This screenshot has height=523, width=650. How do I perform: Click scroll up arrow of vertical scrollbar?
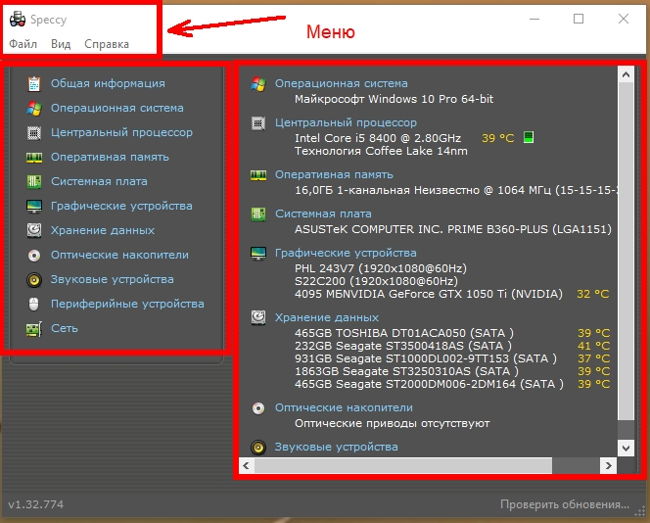[x=626, y=75]
